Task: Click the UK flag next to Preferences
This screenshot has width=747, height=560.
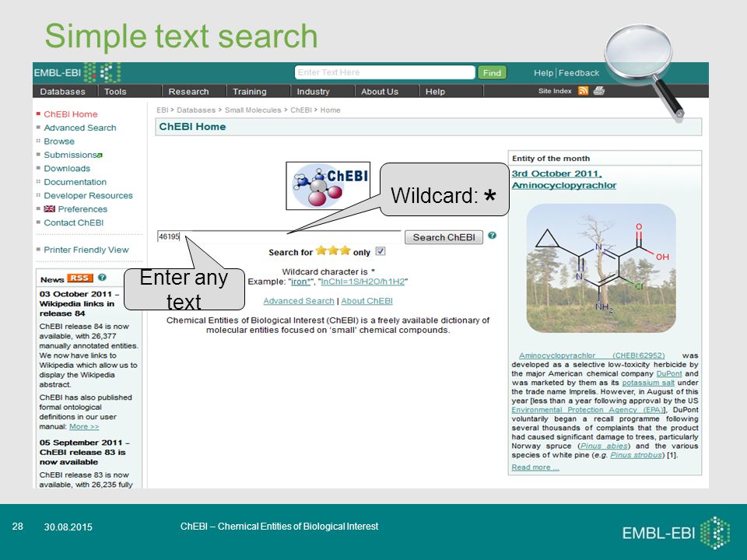Action: [50, 209]
